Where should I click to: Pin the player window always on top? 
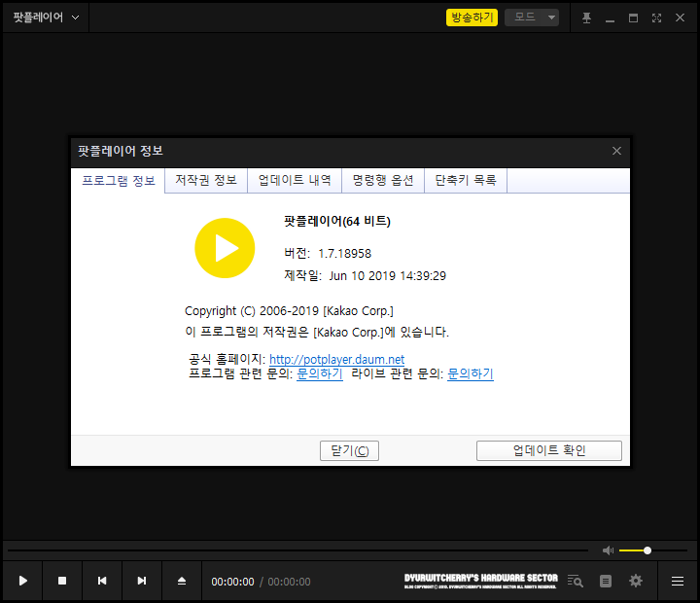click(586, 18)
